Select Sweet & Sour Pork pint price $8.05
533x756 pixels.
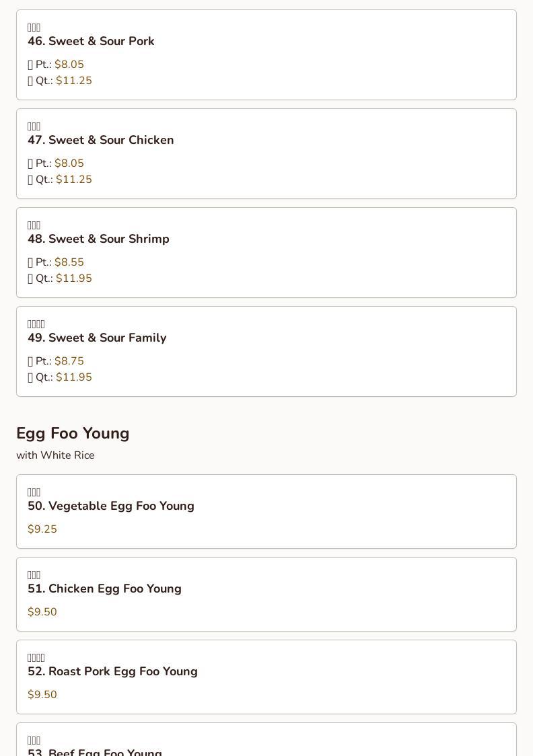pyautogui.click(x=69, y=65)
